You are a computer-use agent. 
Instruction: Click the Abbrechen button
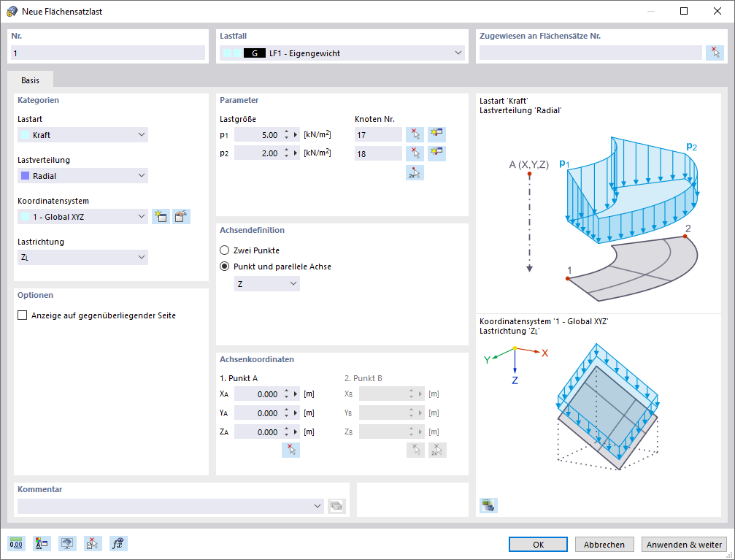tap(604, 545)
